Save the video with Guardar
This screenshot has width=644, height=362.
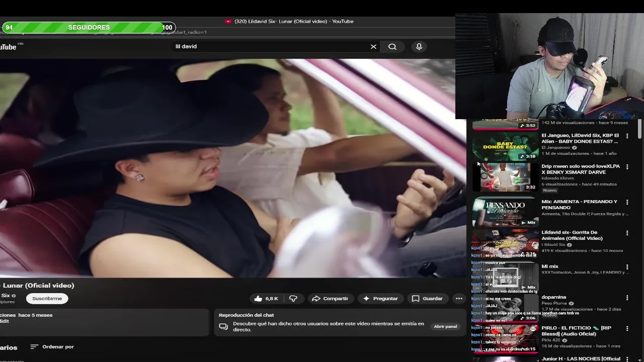428,299
